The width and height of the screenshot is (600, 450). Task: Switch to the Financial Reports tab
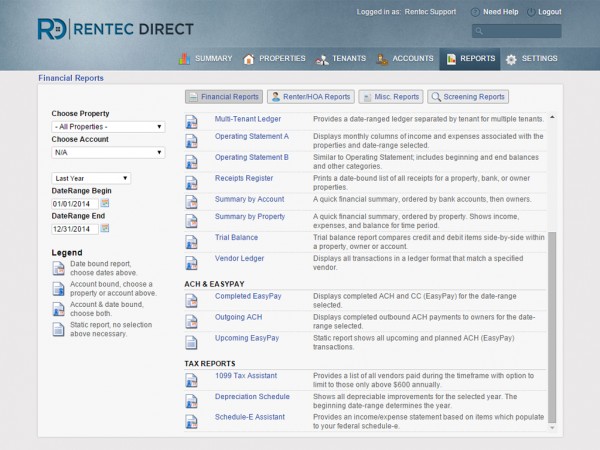[x=224, y=97]
